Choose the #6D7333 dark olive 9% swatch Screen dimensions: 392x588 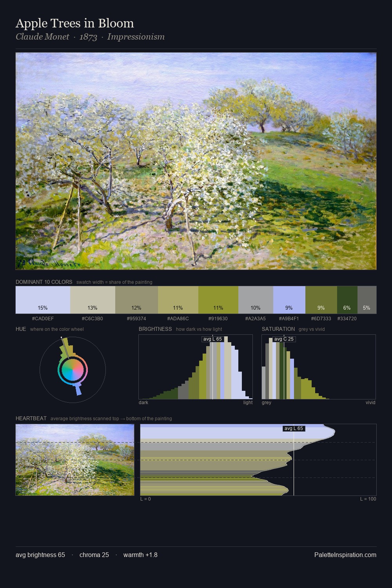pyautogui.click(x=321, y=300)
